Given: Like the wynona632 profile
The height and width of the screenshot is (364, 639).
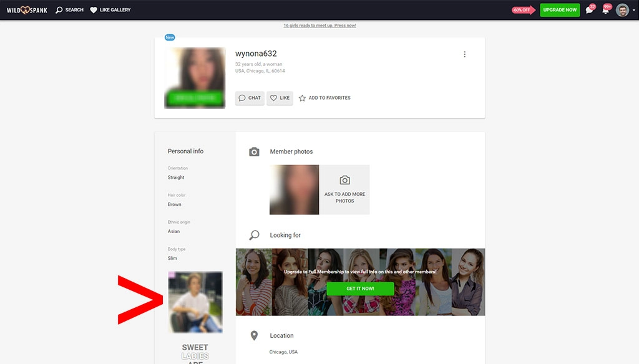Looking at the screenshot, I should (280, 98).
